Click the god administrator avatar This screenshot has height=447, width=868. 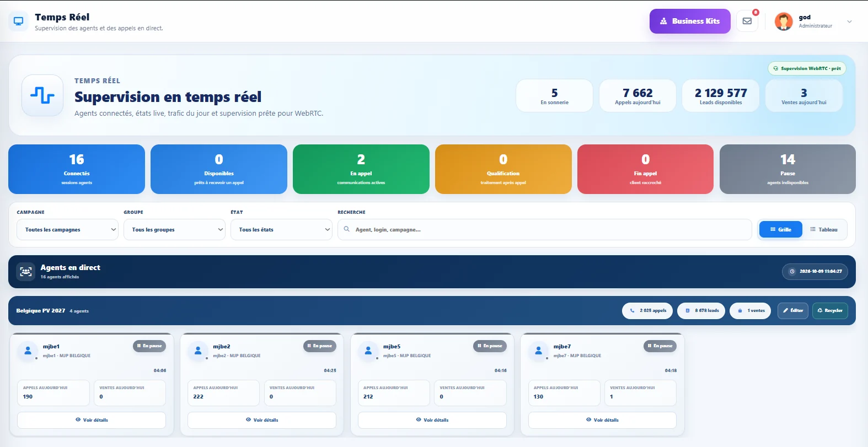pos(784,21)
